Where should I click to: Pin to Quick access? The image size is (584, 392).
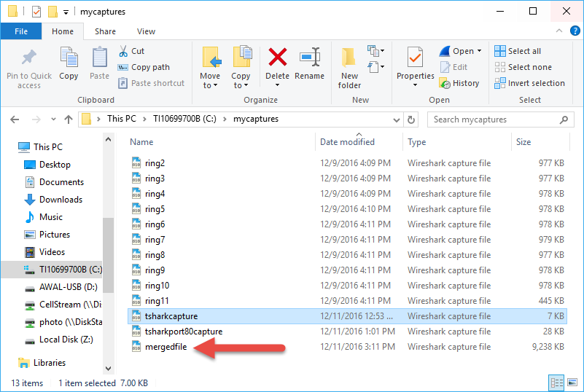29,67
